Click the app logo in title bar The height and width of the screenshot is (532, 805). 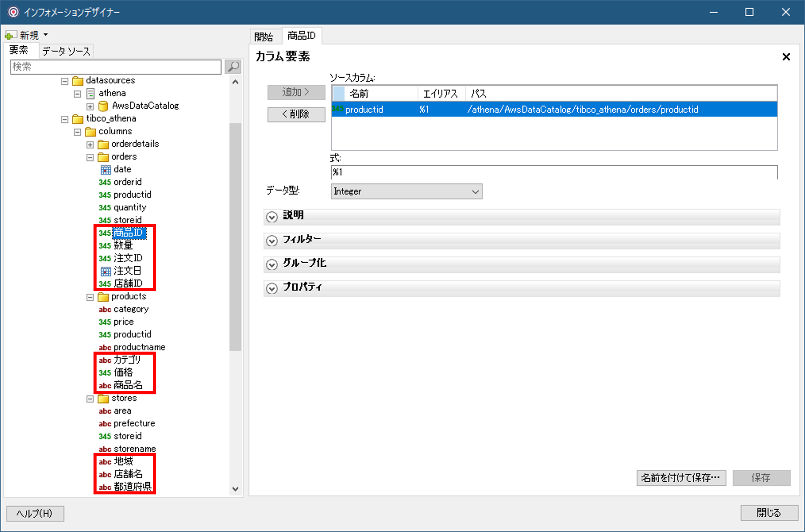click(x=14, y=12)
